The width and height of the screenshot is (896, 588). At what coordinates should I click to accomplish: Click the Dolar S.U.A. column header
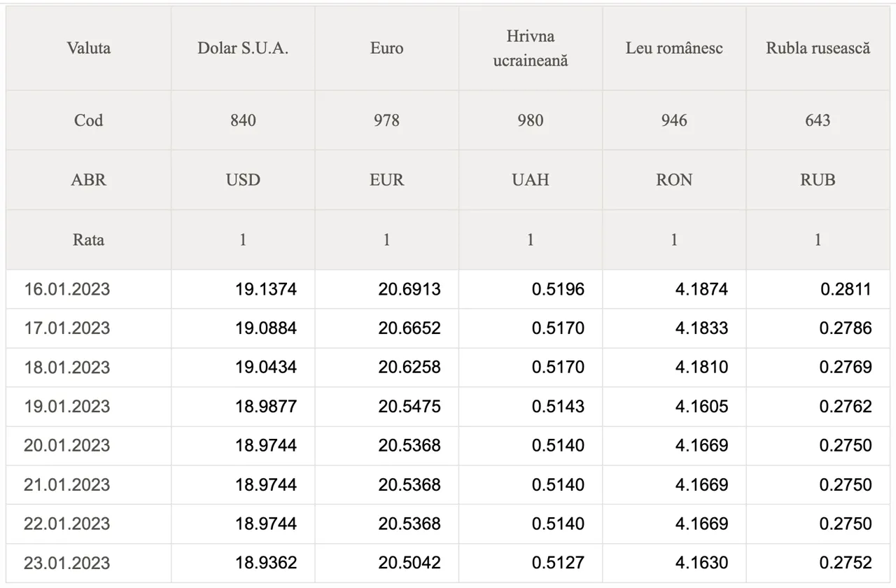click(243, 48)
